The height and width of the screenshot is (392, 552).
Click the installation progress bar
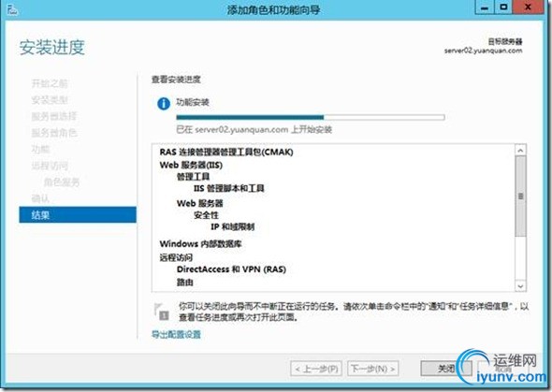(x=311, y=117)
